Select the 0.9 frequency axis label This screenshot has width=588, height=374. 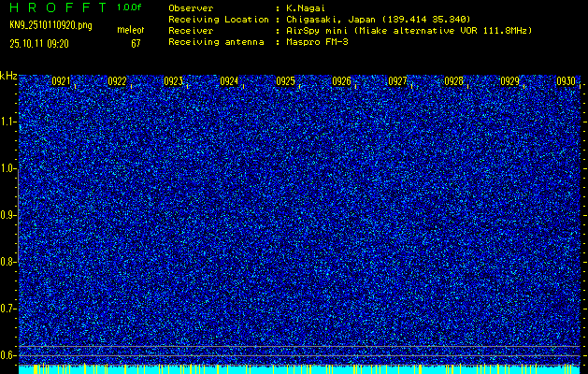8,215
